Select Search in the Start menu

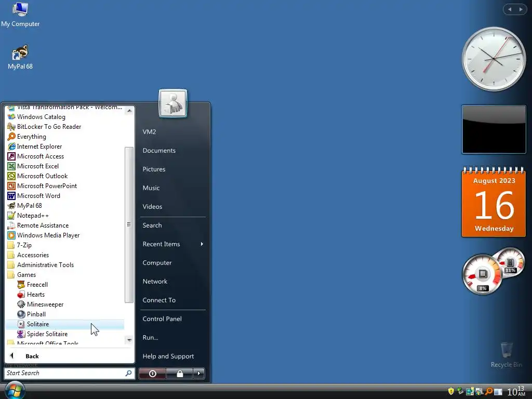pos(152,225)
